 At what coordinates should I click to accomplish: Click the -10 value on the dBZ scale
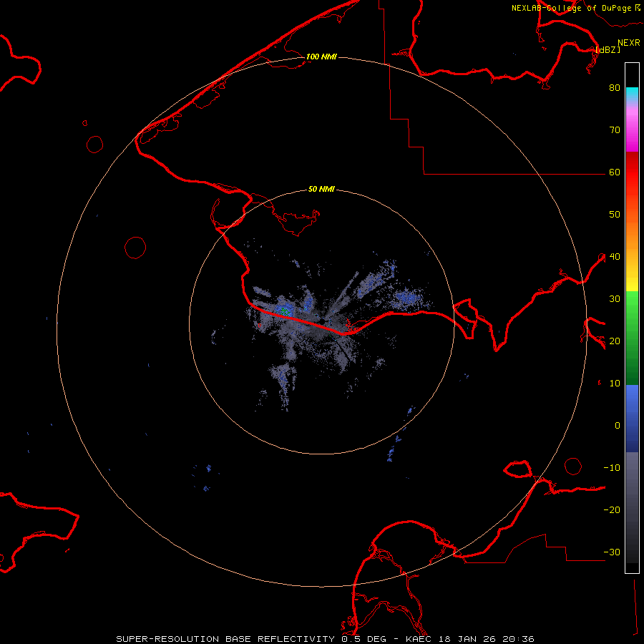point(612,468)
